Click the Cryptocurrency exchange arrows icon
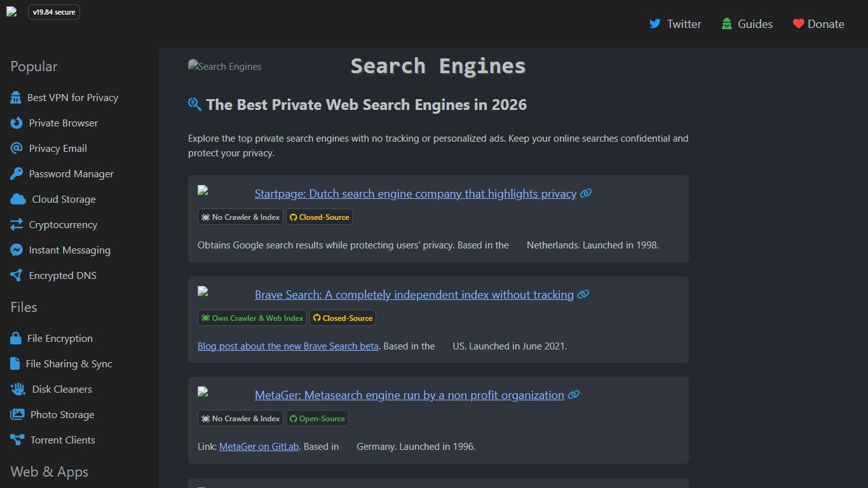The height and width of the screenshot is (488, 868). click(x=17, y=224)
